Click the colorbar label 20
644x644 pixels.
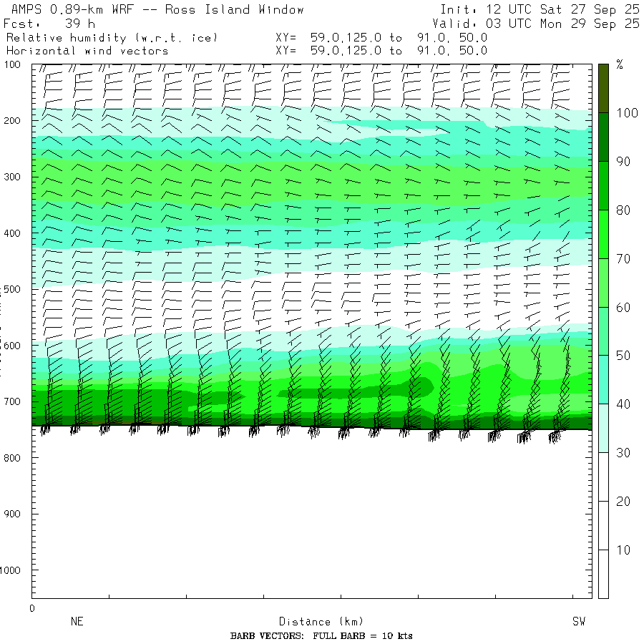point(623,502)
